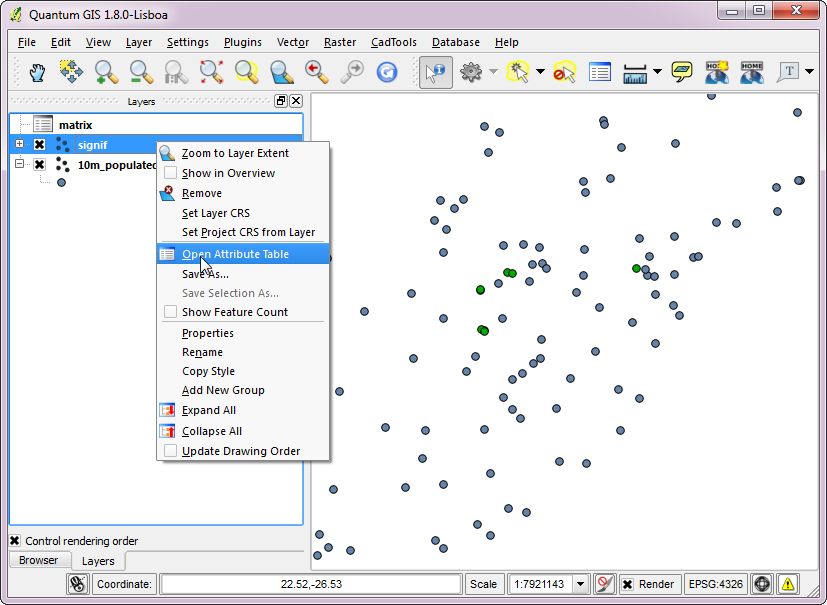Switch to the Browser tab
This screenshot has height=605, width=827.
39,560
